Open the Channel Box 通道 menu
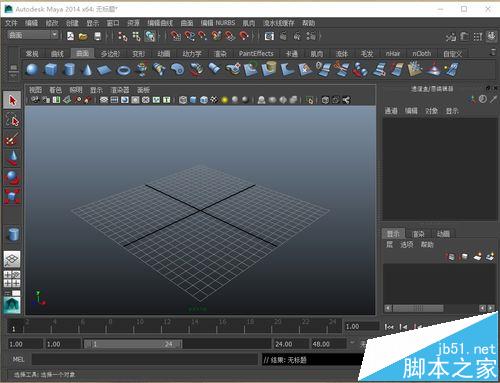Viewport: 500px width, 383px height. pyautogui.click(x=391, y=111)
